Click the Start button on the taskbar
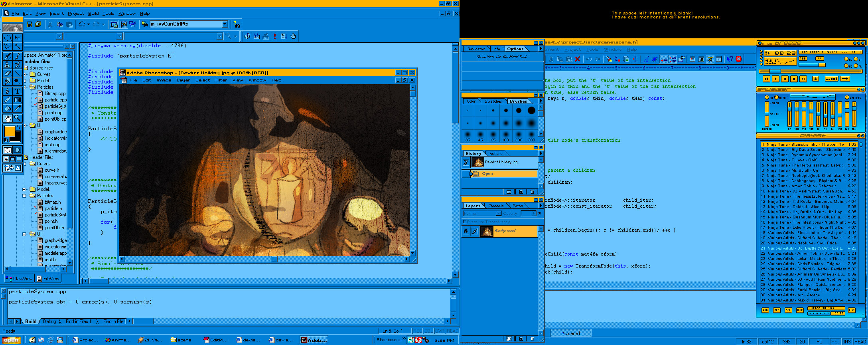The height and width of the screenshot is (345, 868). [x=12, y=340]
